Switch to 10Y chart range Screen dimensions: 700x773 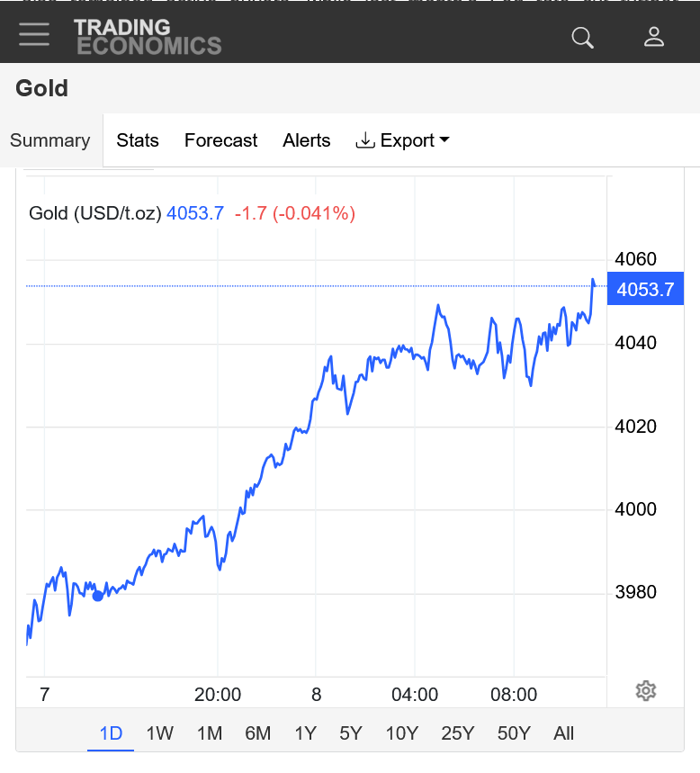[x=400, y=733]
